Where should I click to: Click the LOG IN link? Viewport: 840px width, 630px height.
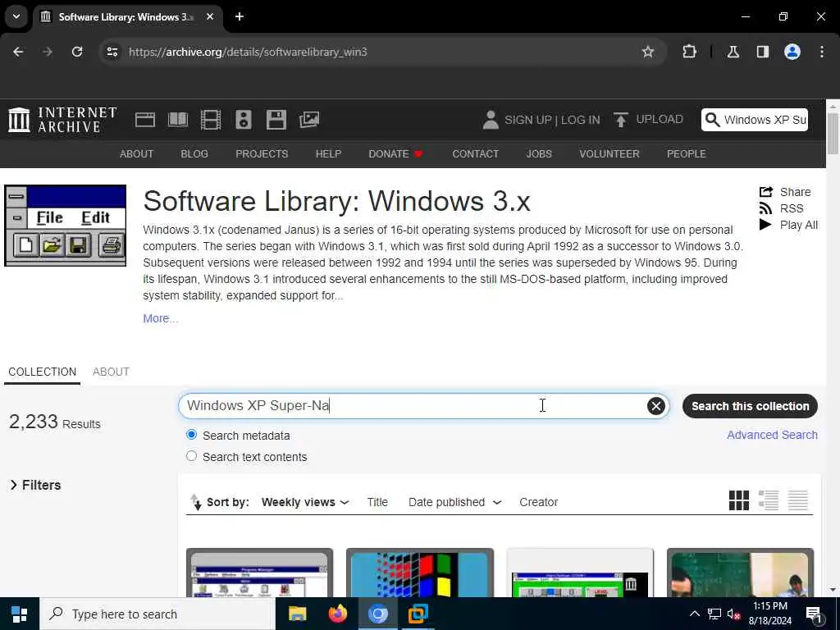click(581, 120)
